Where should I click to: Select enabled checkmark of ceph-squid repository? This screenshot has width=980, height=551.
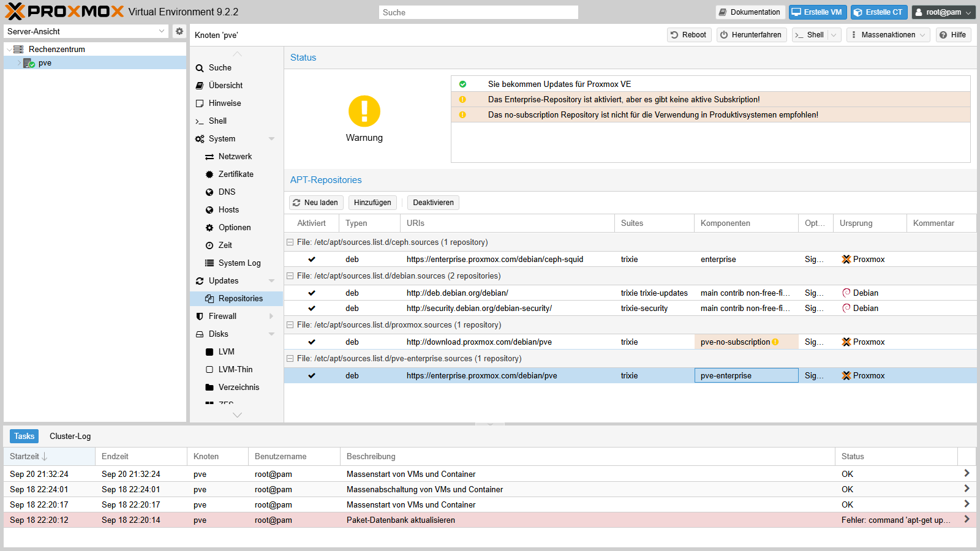click(x=312, y=260)
